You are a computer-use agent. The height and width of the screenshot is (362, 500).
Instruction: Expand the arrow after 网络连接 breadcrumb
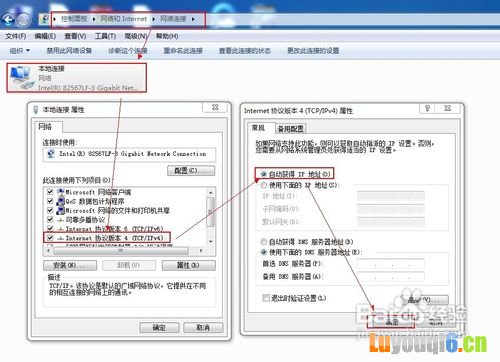(x=193, y=19)
